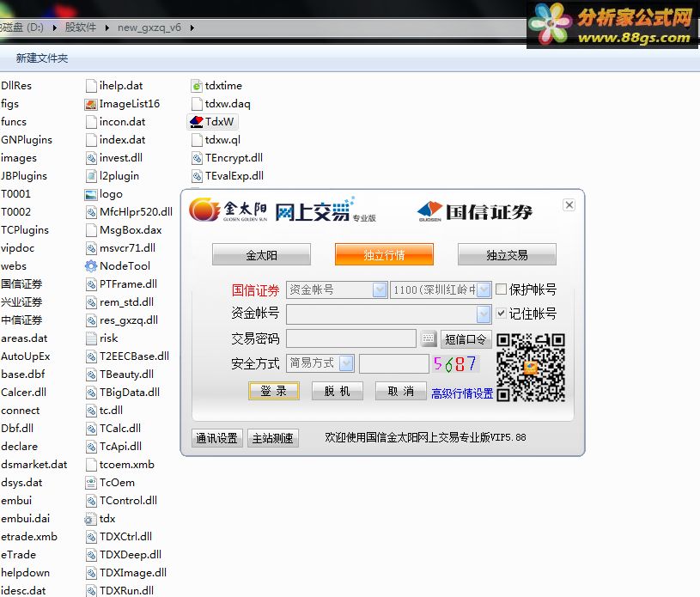The image size is (700, 597).
Task: Click the tc.dll file icon
Action: coord(91,411)
